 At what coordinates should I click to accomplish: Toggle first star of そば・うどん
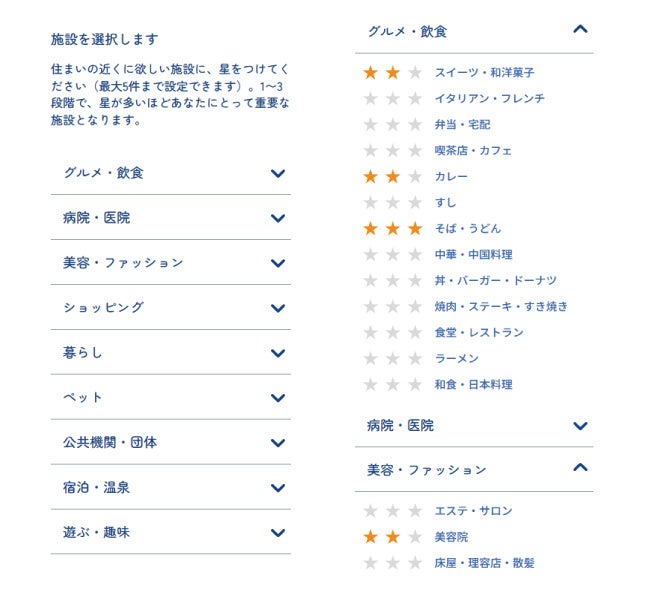click(371, 229)
